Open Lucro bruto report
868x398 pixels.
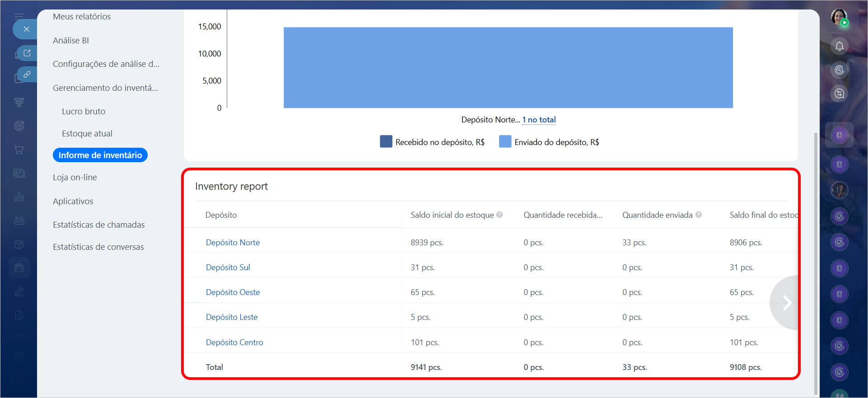click(x=84, y=111)
